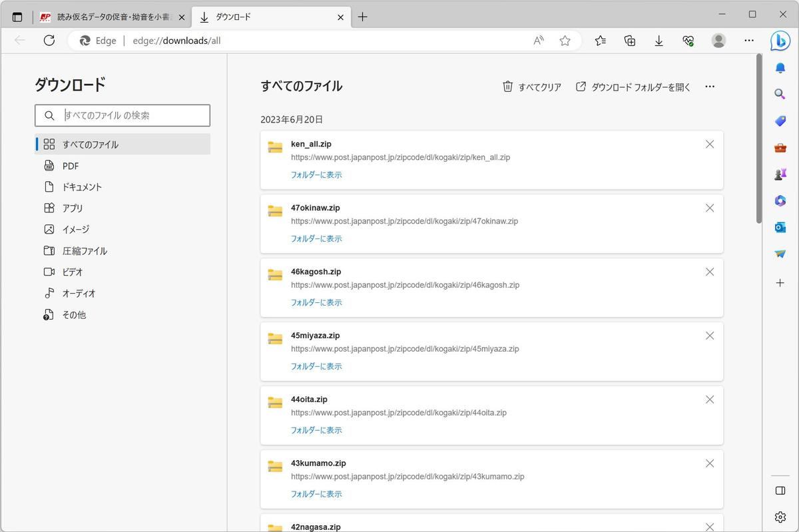Click the 44oita.zip file icon

[275, 402]
